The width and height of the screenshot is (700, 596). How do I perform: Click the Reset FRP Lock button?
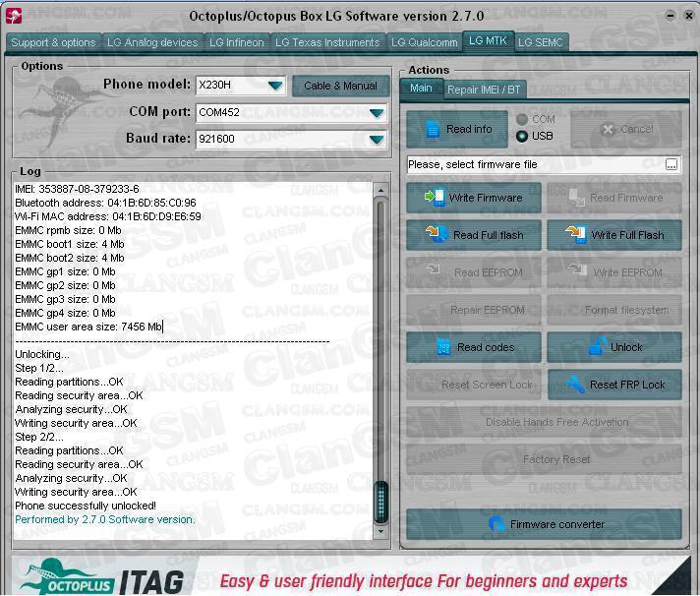(x=614, y=385)
